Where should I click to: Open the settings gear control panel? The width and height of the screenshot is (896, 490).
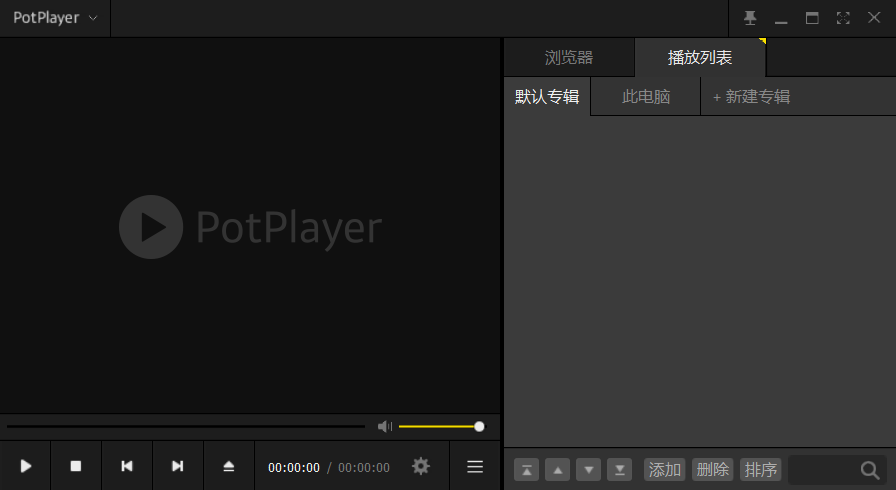[421, 466]
